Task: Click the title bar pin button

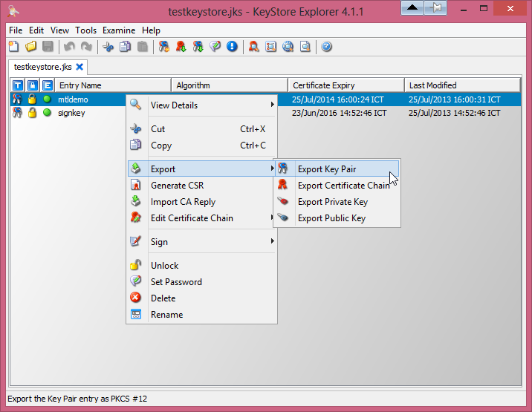Action: pos(435,8)
